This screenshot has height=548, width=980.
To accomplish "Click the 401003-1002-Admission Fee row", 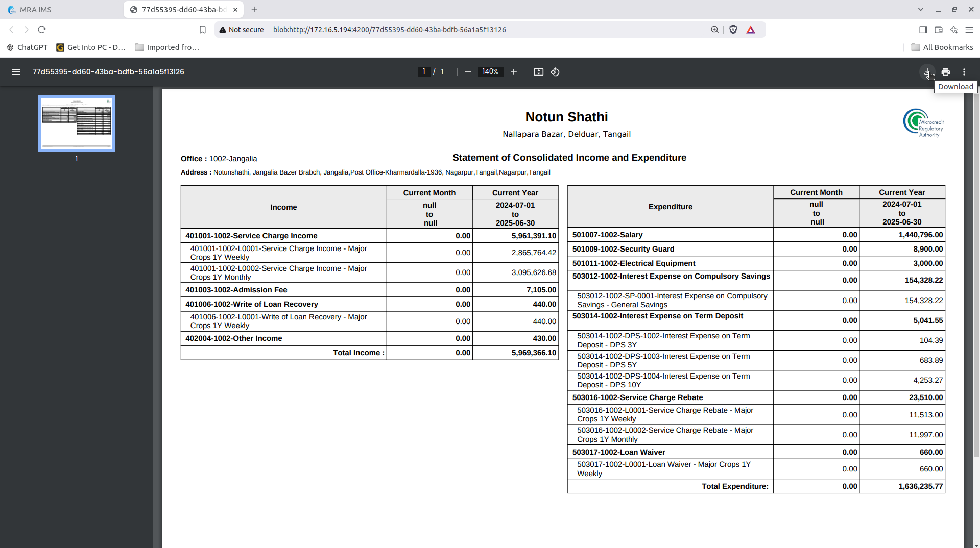I will [x=369, y=290].
